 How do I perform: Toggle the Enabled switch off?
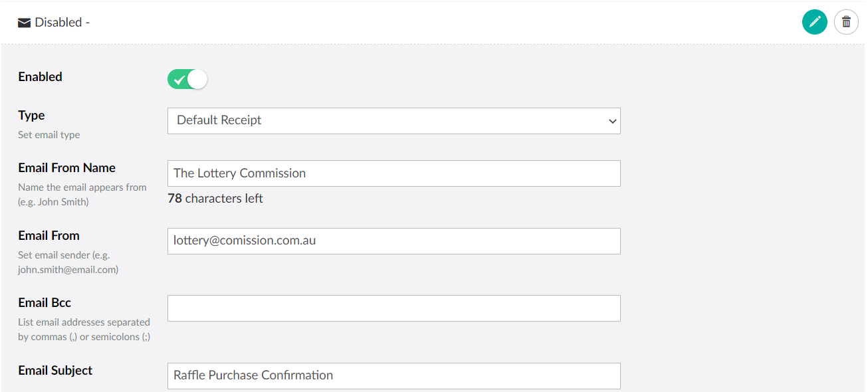(187, 80)
